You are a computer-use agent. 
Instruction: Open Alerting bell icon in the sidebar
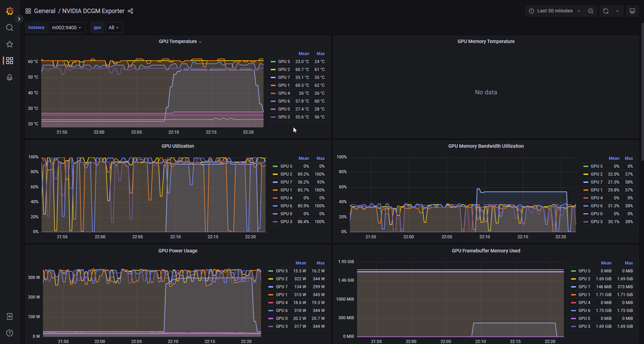10,77
